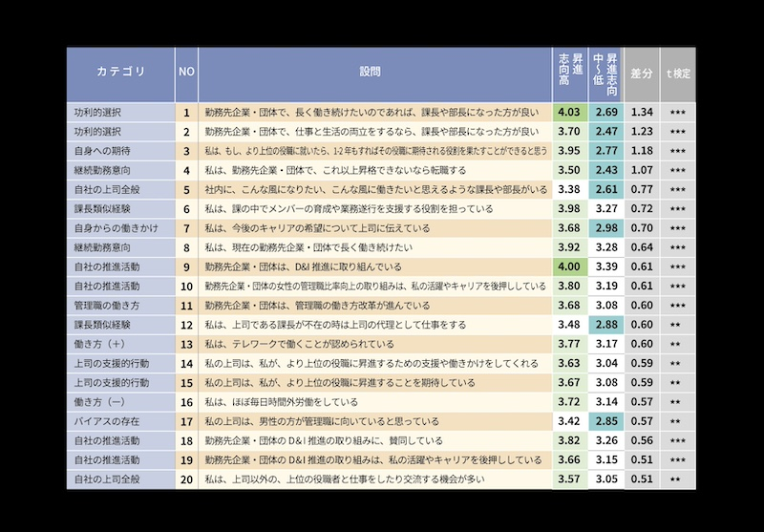Select the t検定 column header
This screenshot has width=764, height=532.
(x=678, y=72)
